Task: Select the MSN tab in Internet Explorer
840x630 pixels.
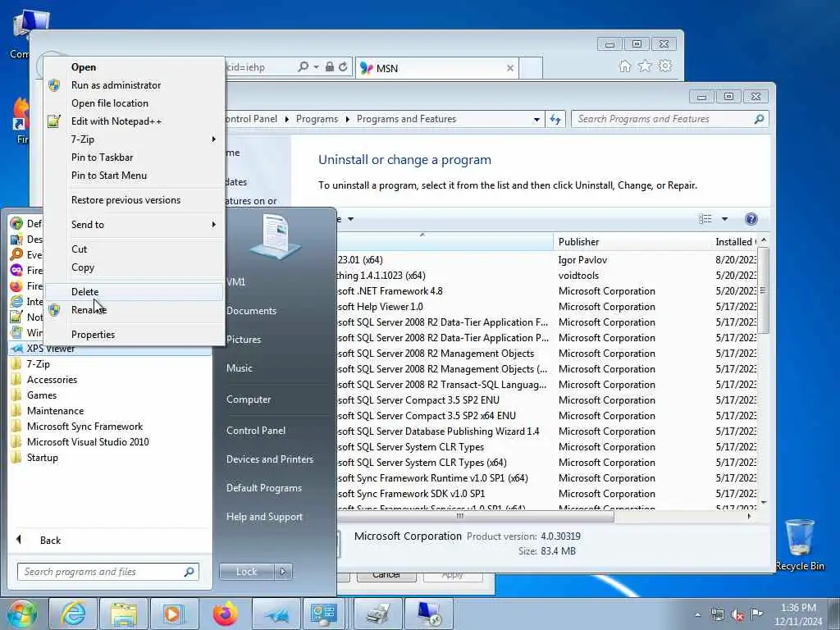Action: (x=436, y=68)
